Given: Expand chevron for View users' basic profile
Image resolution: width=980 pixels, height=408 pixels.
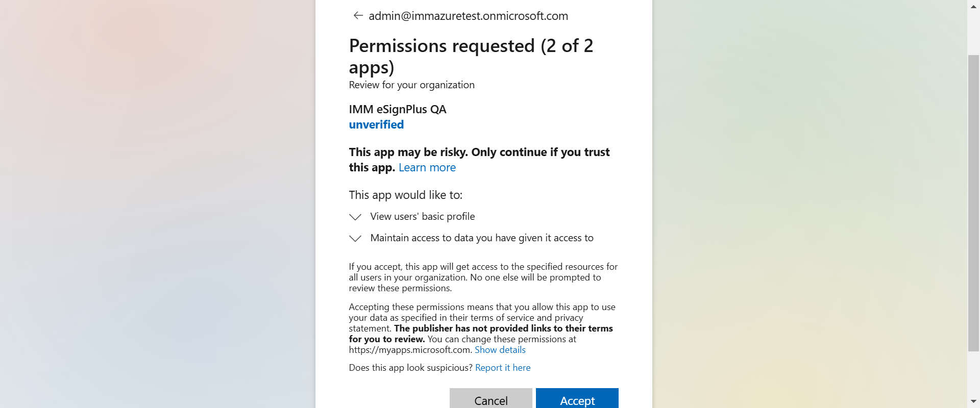Looking at the screenshot, I should point(355,217).
